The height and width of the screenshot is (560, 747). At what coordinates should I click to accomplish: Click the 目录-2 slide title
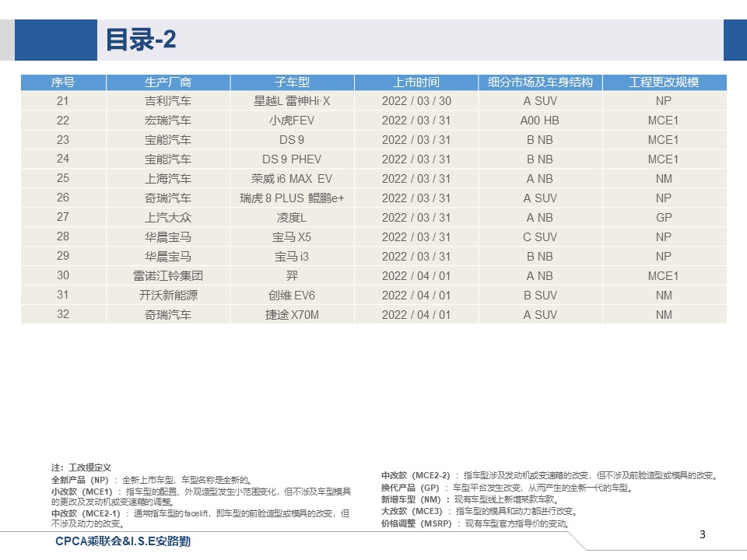click(x=141, y=40)
